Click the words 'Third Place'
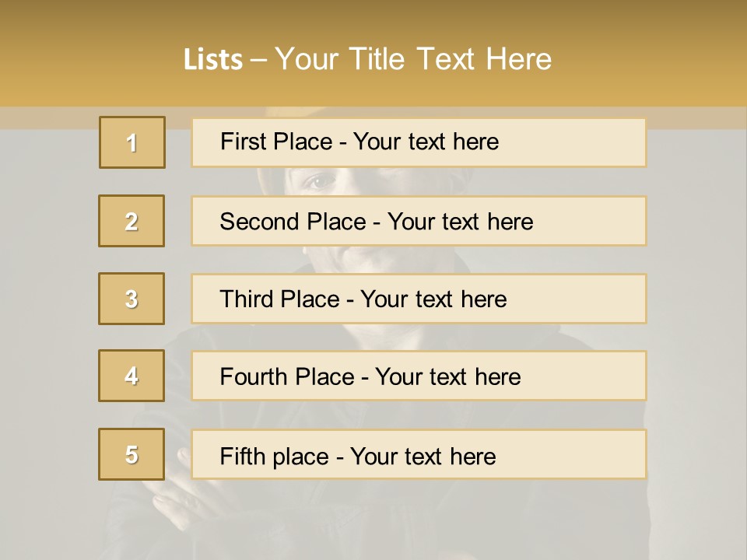Image resolution: width=747 pixels, height=560 pixels. (279, 299)
